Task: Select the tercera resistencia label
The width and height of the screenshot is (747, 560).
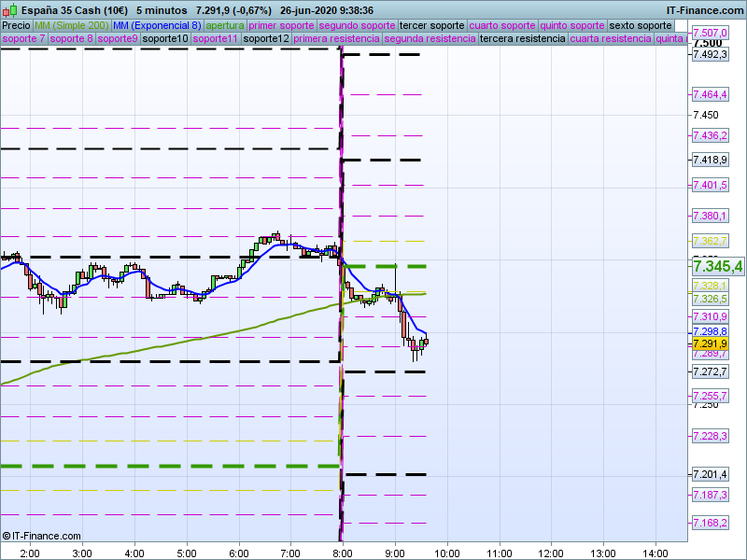Action: pyautogui.click(x=522, y=39)
